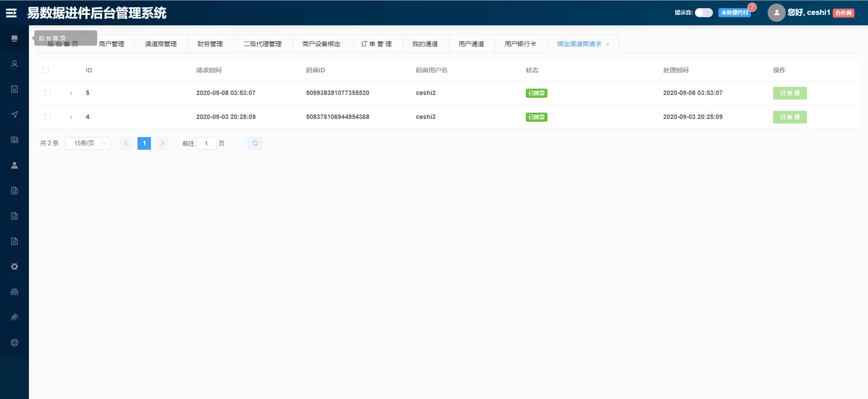Image resolution: width=868 pixels, height=399 pixels.
Task: Open the paper plane icon in the sidebar
Action: pos(14,114)
